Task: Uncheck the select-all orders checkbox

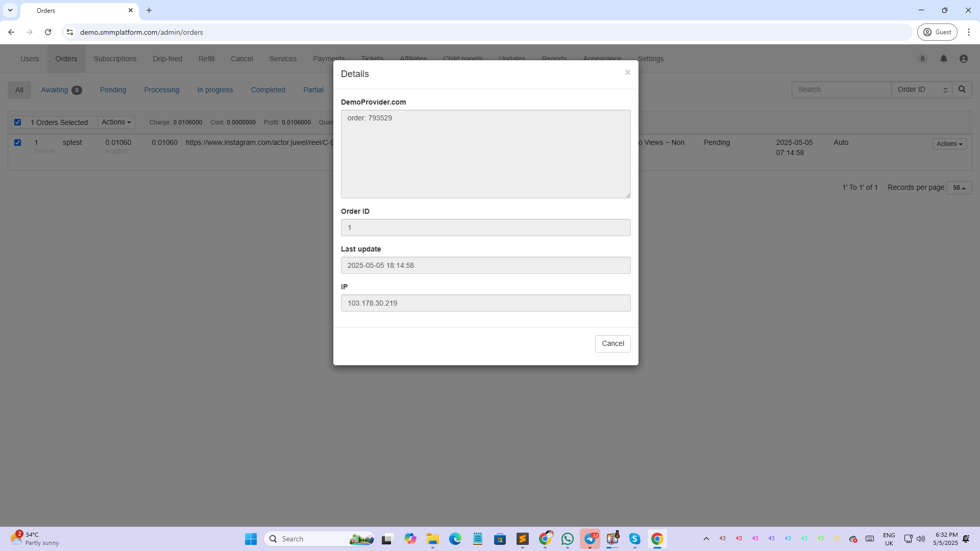Action: 18,122
